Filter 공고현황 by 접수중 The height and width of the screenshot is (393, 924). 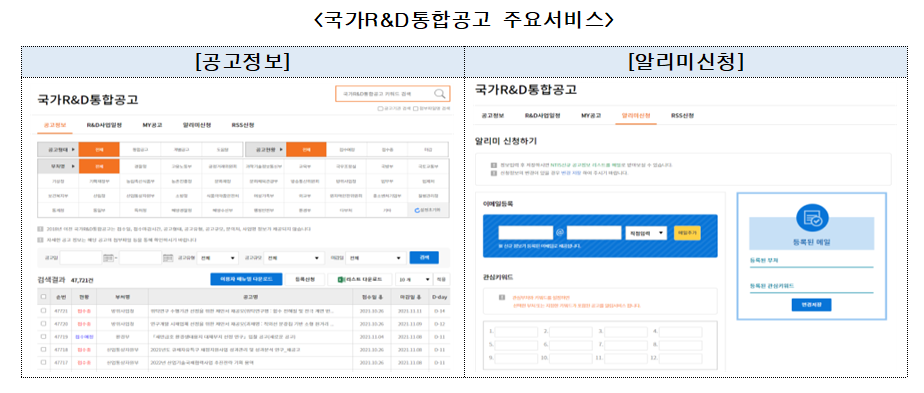point(388,150)
